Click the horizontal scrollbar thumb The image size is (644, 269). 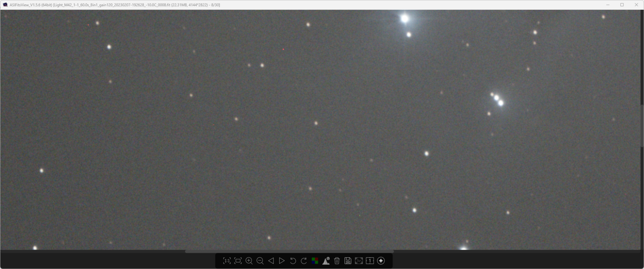pyautogui.click(x=289, y=251)
